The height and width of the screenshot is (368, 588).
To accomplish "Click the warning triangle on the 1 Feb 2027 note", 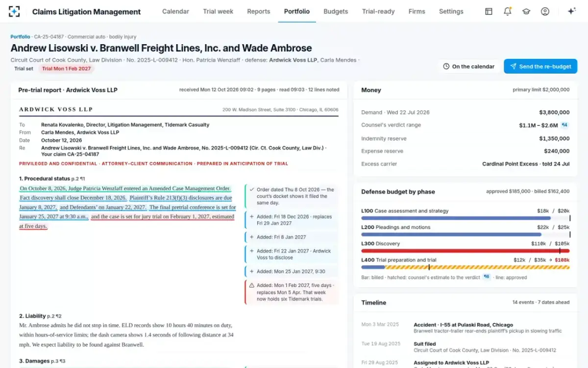I will (252, 285).
